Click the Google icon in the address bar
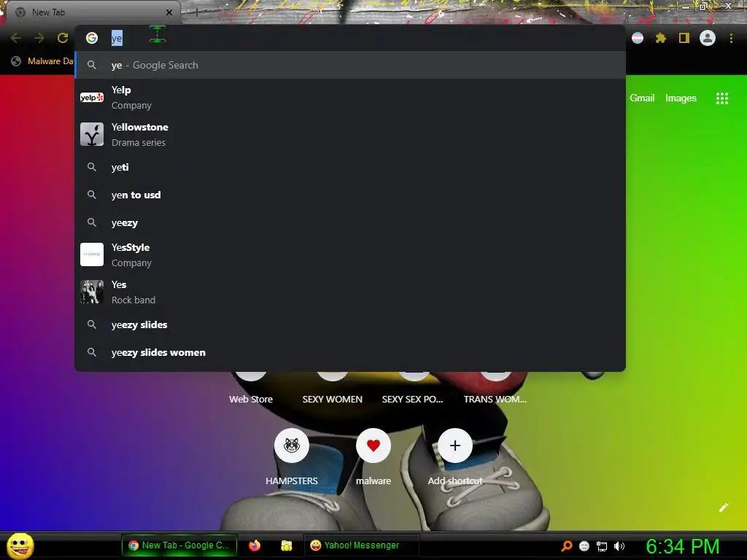The image size is (747, 560). point(92,38)
